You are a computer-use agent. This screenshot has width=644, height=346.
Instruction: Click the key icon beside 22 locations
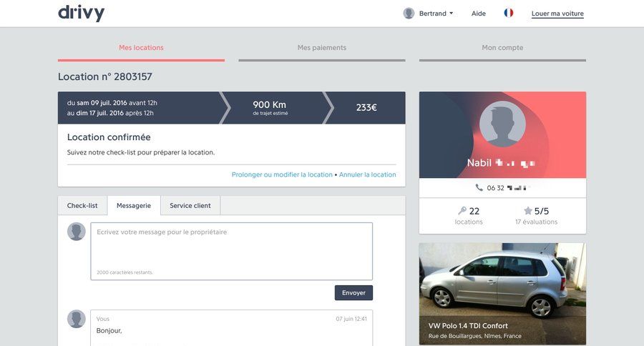[462, 211]
